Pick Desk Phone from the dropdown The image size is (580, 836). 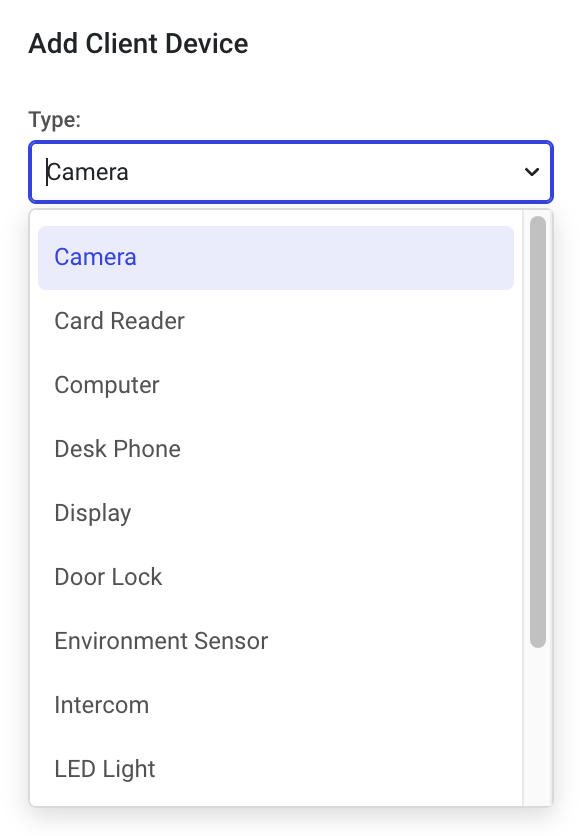pos(276,449)
